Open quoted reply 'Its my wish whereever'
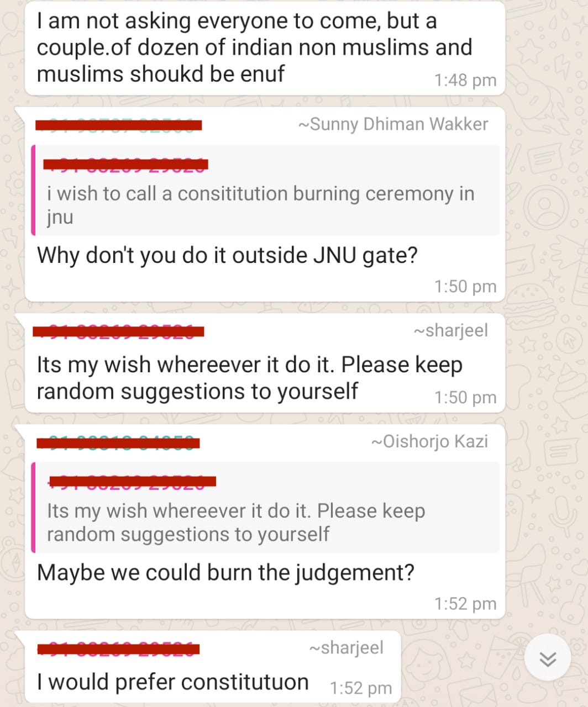Image resolution: width=588 pixels, height=707 pixels. pos(266,508)
